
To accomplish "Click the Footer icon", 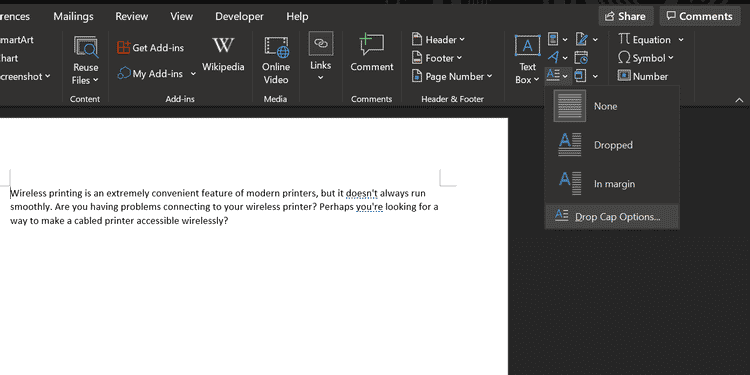I will 417,58.
